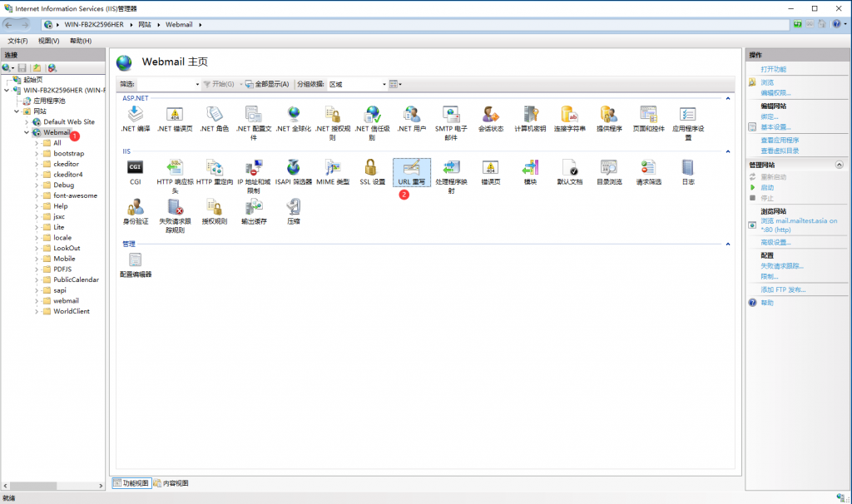Screen dimensions: 852x504
Task: Open the MIME 类型 feature
Action: [x=333, y=172]
